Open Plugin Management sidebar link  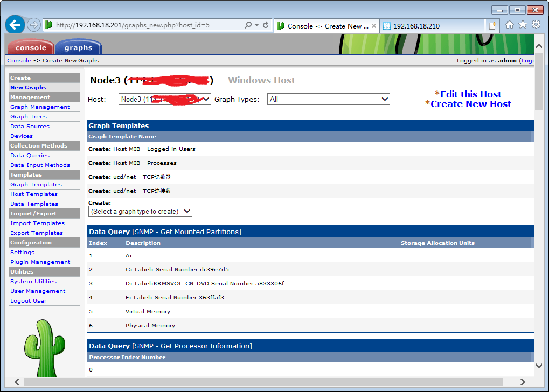[40, 262]
